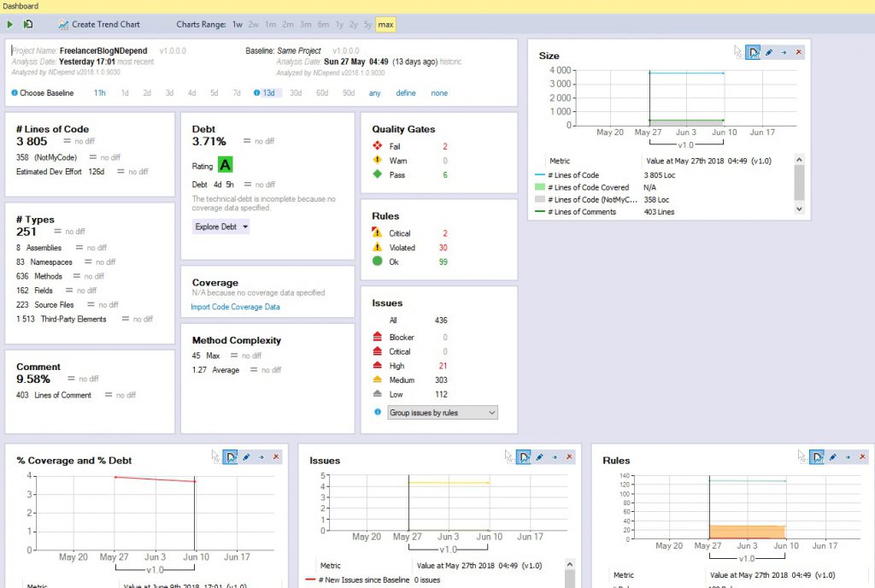Open chart options icon on Coverage chart

pyautogui.click(x=232, y=457)
